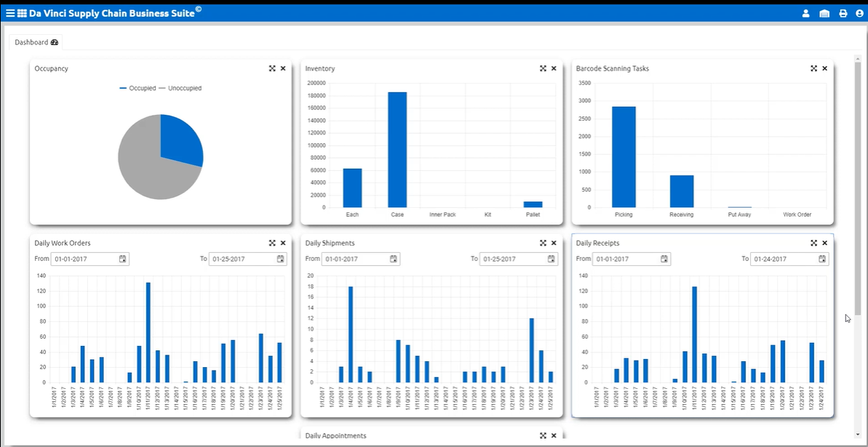Click the printer icon in header
This screenshot has height=447, width=868.
tap(843, 13)
